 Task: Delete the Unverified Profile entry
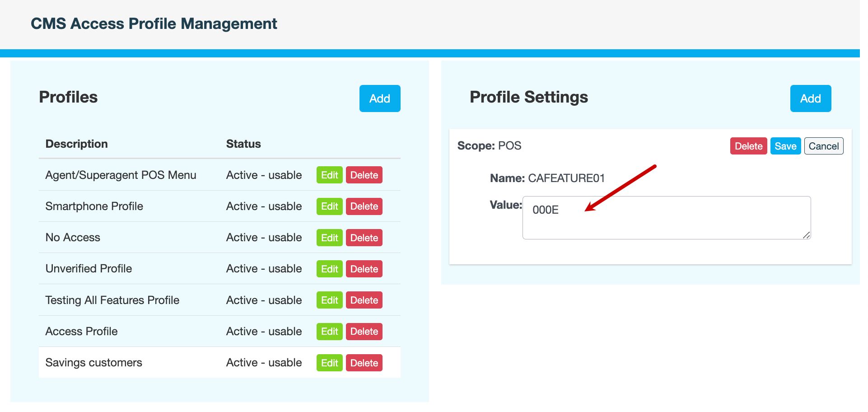(364, 269)
